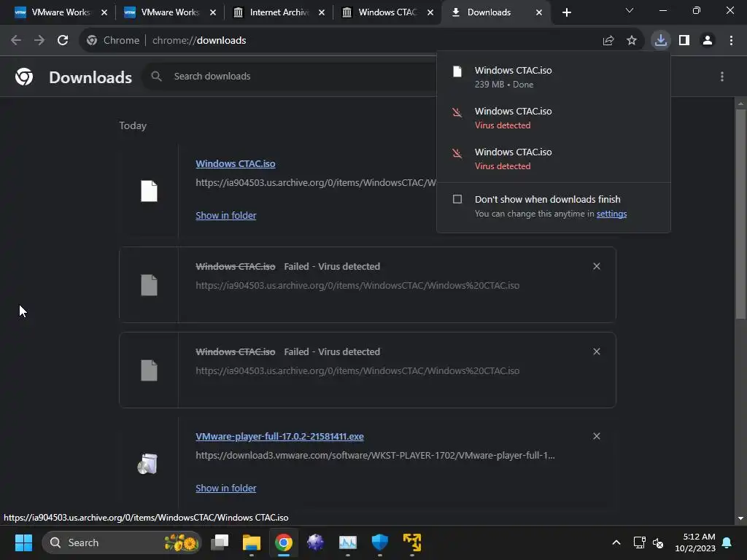Open the performance monitor taskbar icon
Screen dimensions: 747x560
coord(348,542)
